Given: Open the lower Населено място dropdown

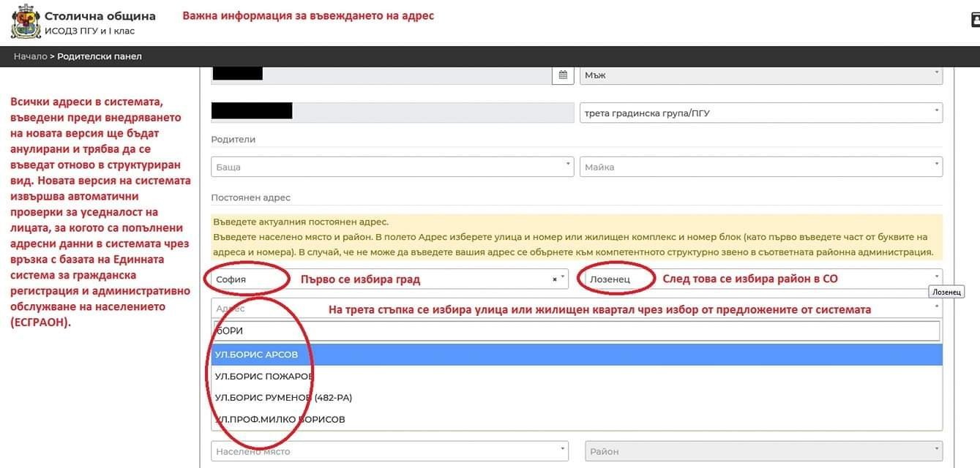Looking at the screenshot, I should point(389,451).
